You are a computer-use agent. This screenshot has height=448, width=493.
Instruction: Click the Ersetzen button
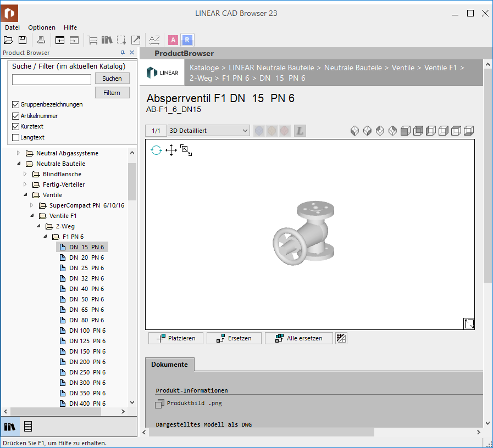pos(234,338)
